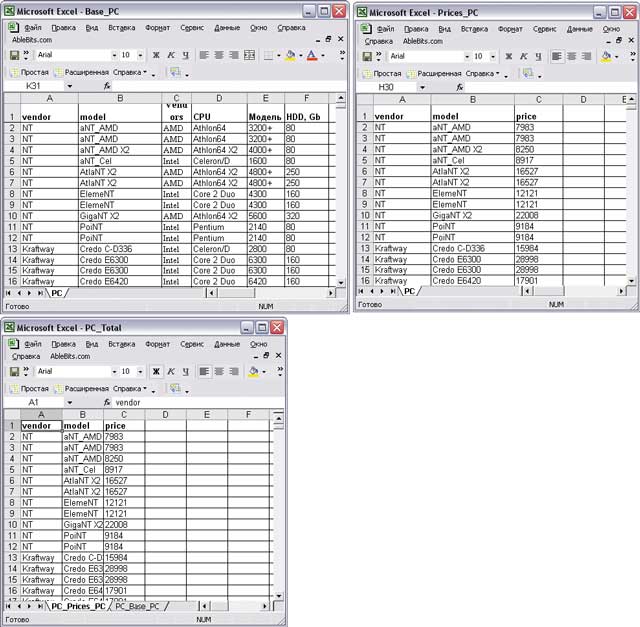This screenshot has height=627, width=640.
Task: Open font size dropdown in Base_PC
Action: (x=140, y=55)
